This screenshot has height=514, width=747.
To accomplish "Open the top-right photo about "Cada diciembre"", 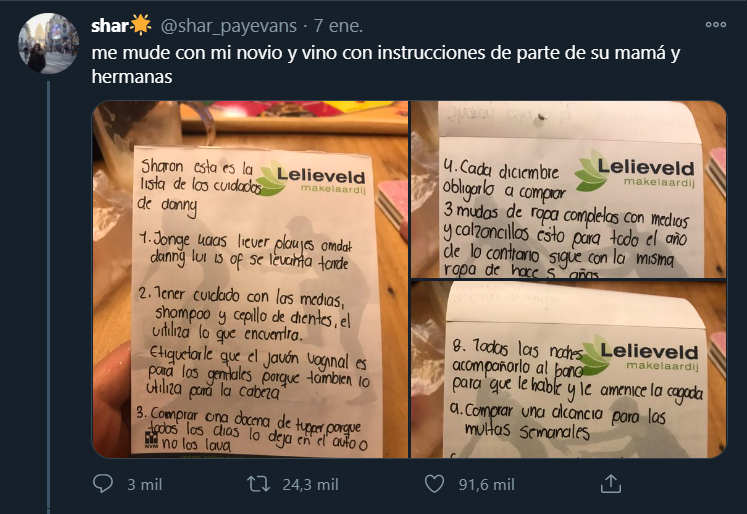I will pos(570,189).
